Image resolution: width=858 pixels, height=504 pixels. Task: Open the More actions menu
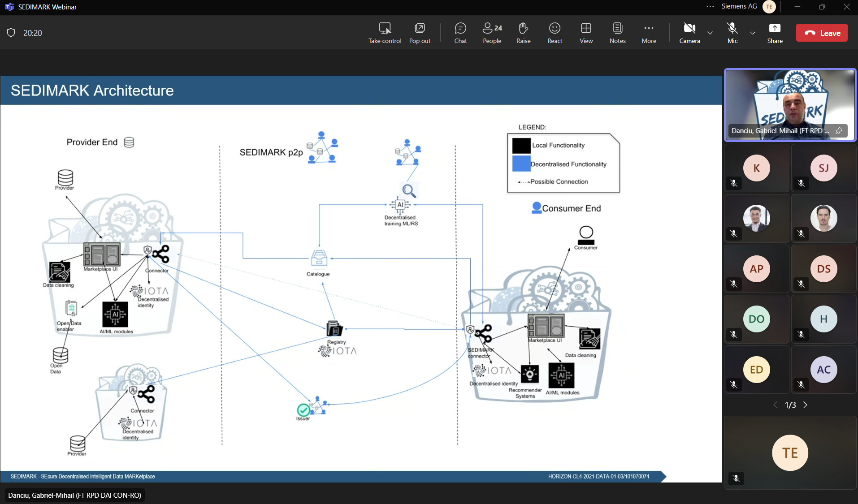pos(649,33)
